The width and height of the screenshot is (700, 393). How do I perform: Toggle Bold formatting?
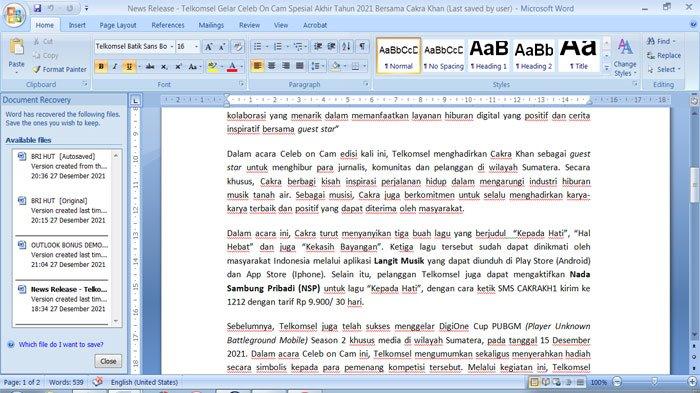coord(101,67)
